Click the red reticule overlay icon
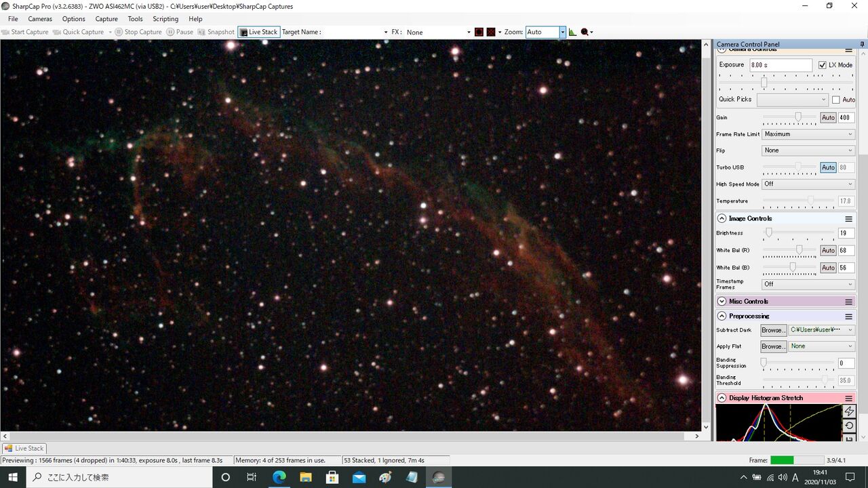The height and width of the screenshot is (488, 868). point(479,32)
